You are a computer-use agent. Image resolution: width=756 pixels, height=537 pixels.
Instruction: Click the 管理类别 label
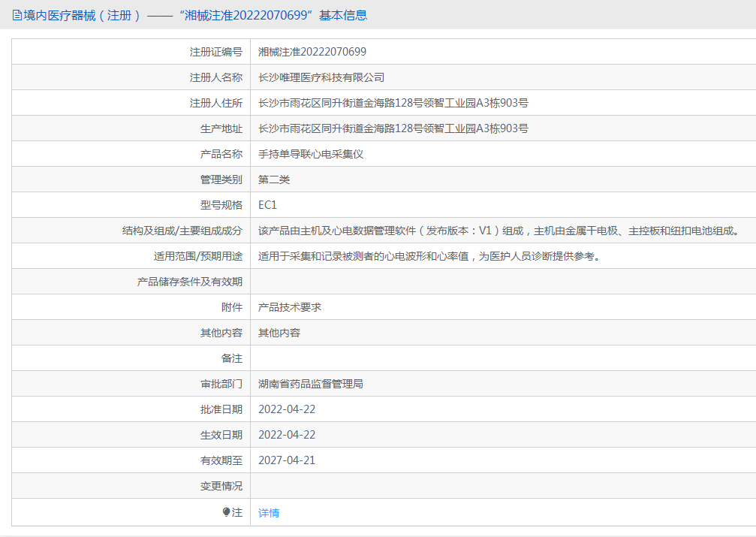pyautogui.click(x=221, y=180)
